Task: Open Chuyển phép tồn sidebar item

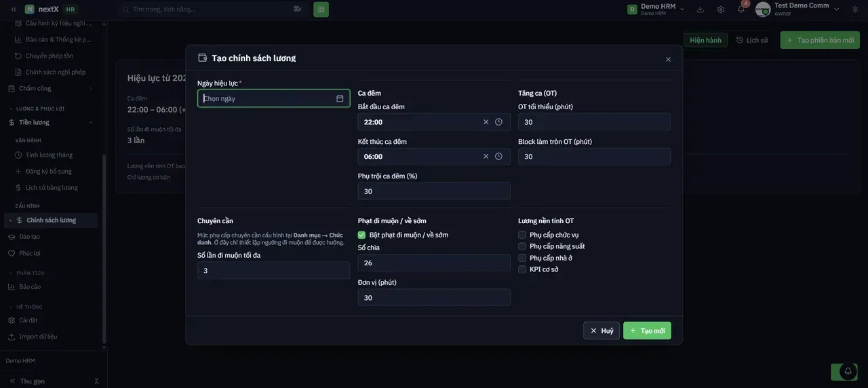Action: point(51,56)
